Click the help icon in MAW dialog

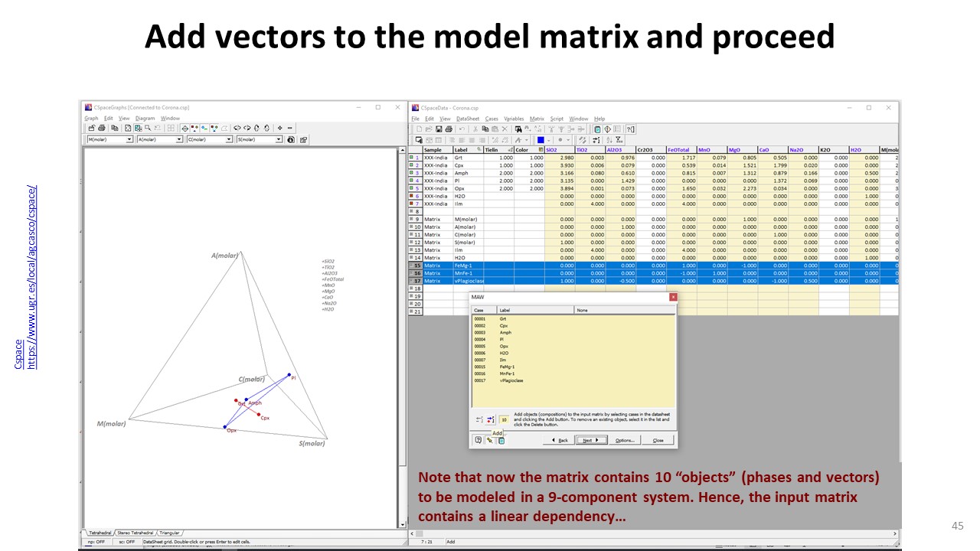[479, 440]
